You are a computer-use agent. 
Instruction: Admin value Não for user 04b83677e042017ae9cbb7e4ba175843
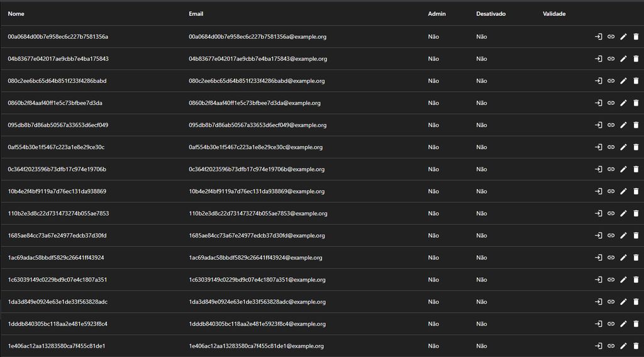pos(433,58)
